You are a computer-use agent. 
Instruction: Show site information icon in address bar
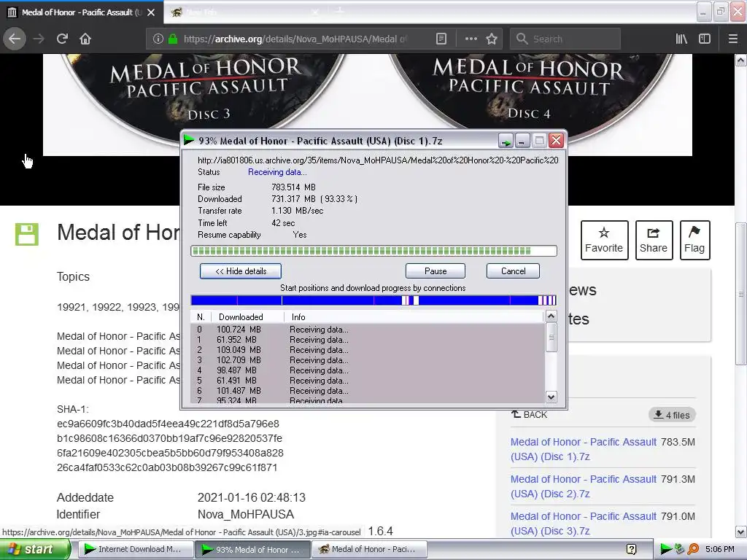(158, 39)
